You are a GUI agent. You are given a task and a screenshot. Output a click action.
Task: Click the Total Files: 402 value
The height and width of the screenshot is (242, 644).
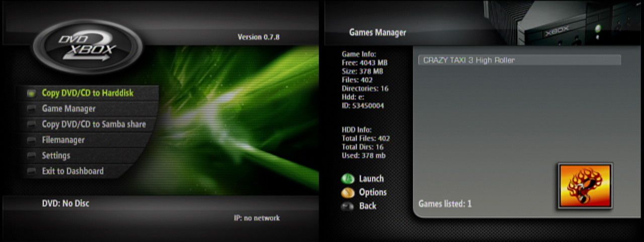pyautogui.click(x=366, y=138)
